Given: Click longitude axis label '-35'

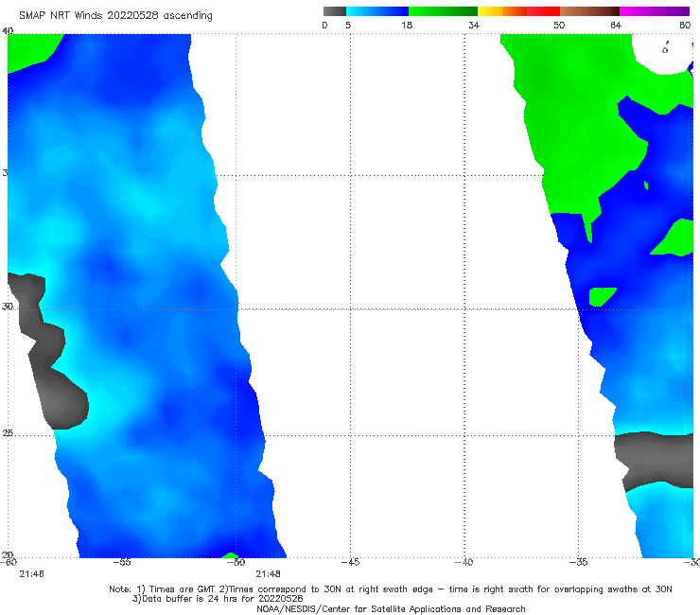Looking at the screenshot, I should click(x=579, y=562).
